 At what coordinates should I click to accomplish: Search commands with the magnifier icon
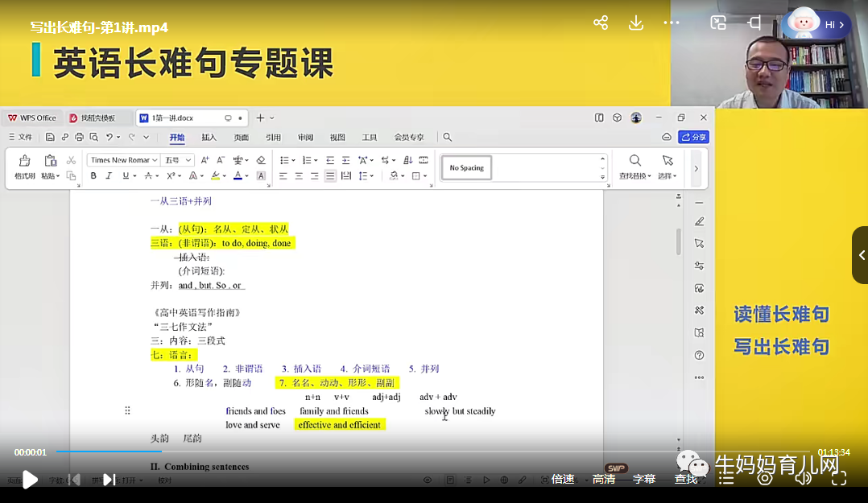pos(448,138)
